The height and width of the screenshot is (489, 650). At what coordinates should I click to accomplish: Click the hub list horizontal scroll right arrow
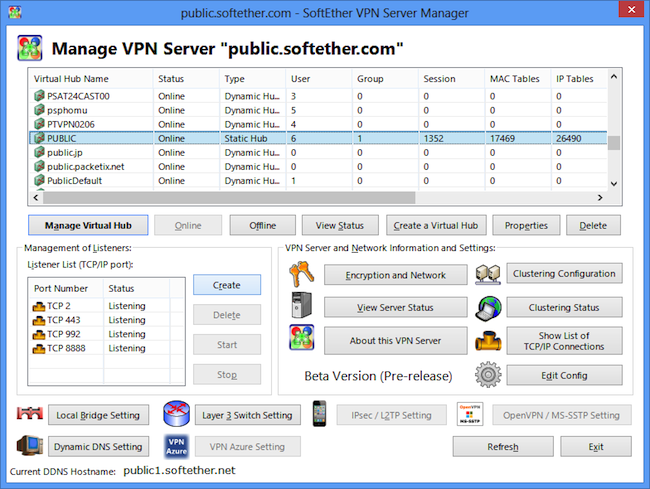click(600, 198)
